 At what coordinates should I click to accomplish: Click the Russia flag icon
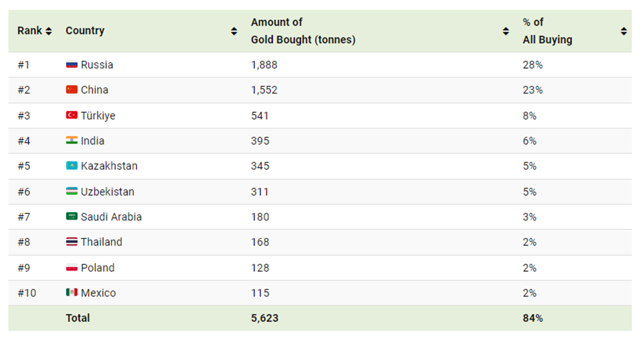pos(72,65)
